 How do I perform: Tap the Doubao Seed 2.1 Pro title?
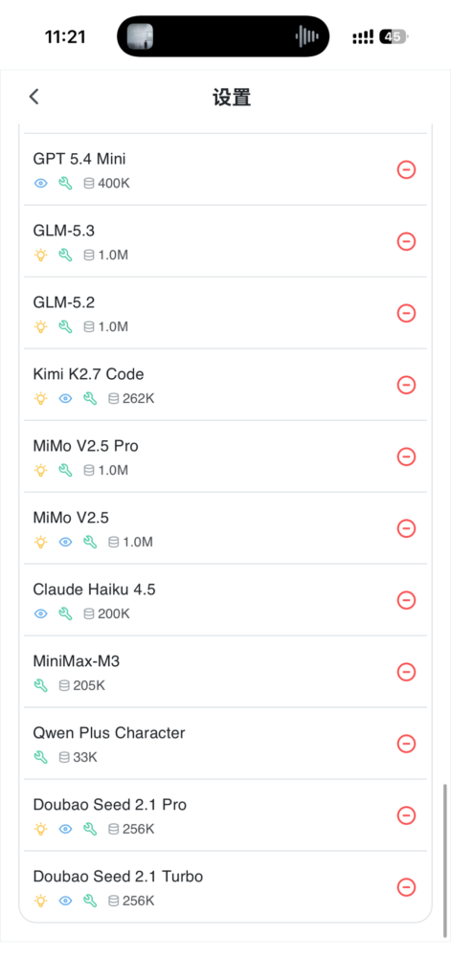109,804
